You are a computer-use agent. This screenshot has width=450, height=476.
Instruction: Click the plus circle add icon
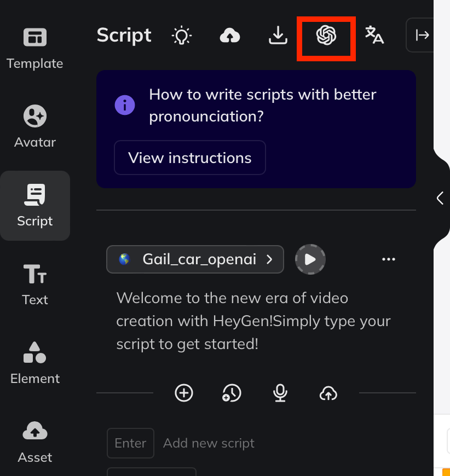(x=184, y=393)
